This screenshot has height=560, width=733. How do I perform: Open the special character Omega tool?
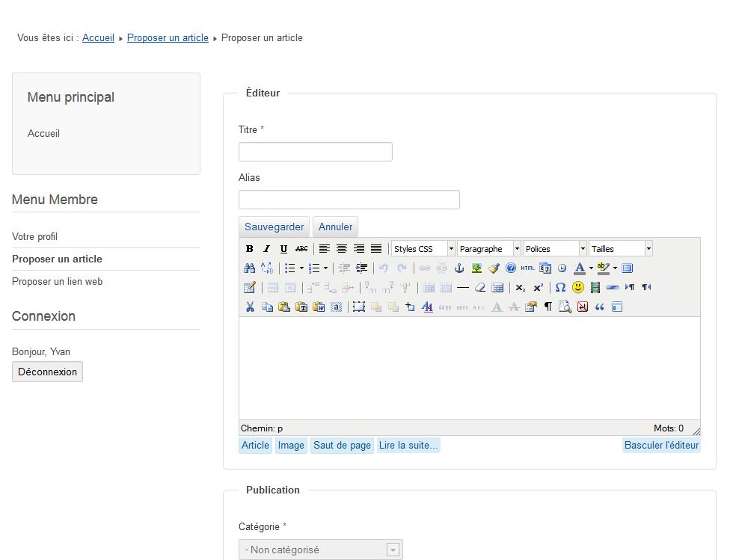click(560, 288)
